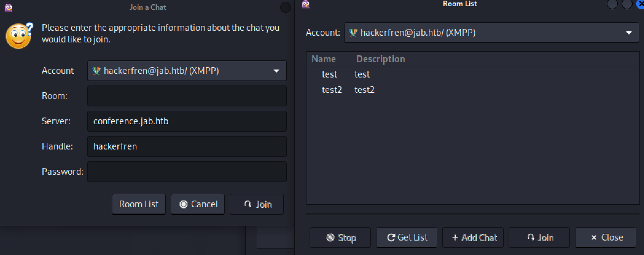Click the Server field showing conference.jab.htb
Screen dimensions: 644x255
click(x=187, y=121)
